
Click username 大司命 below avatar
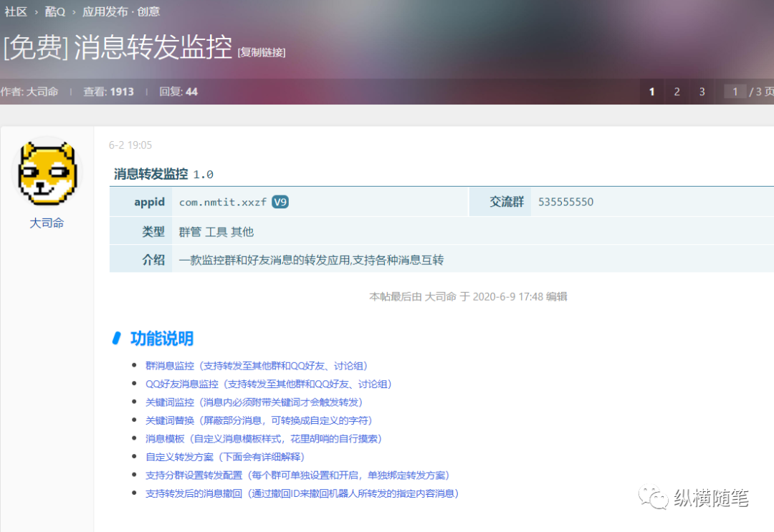pyautogui.click(x=47, y=223)
